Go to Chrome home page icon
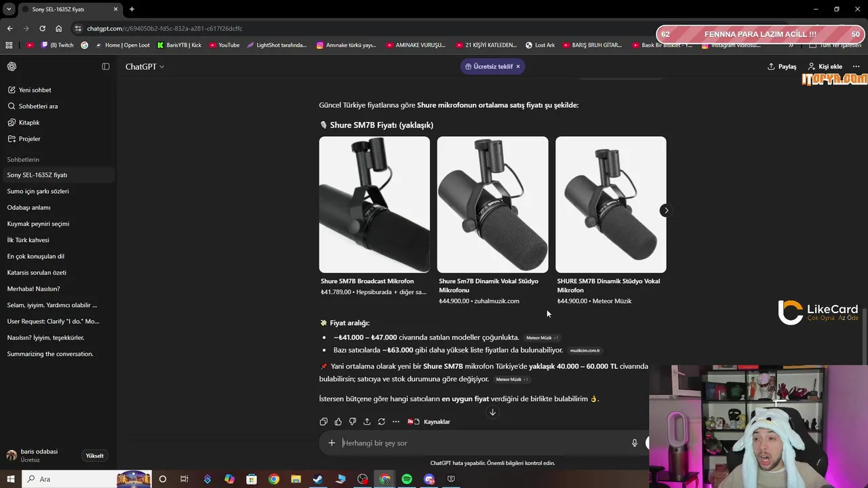 (x=58, y=28)
